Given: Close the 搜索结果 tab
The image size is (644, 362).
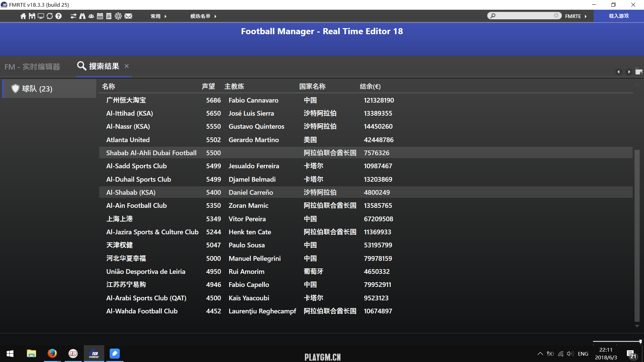Looking at the screenshot, I should (x=126, y=66).
